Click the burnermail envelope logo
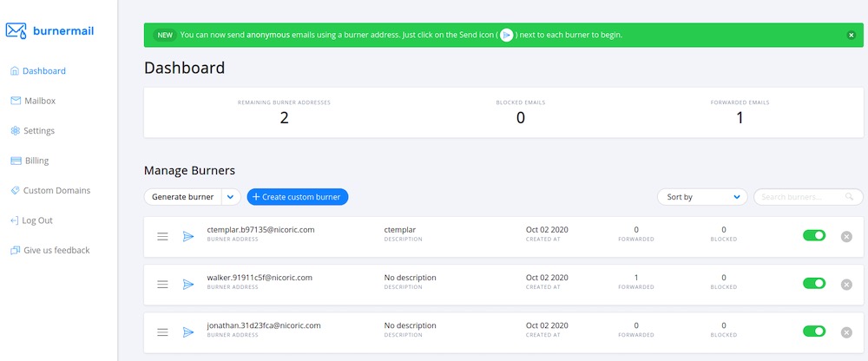The height and width of the screenshot is (361, 868). click(16, 31)
